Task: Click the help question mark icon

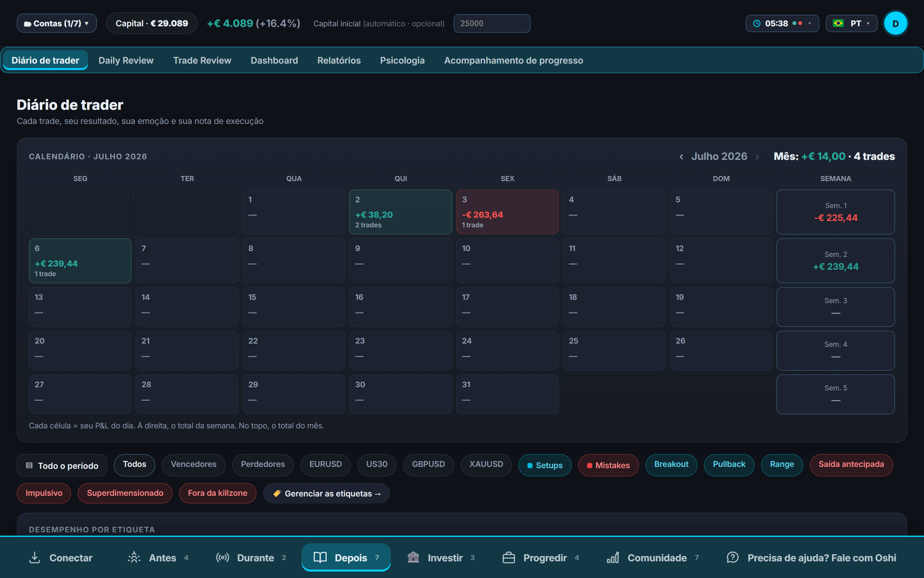Action: 733,558
